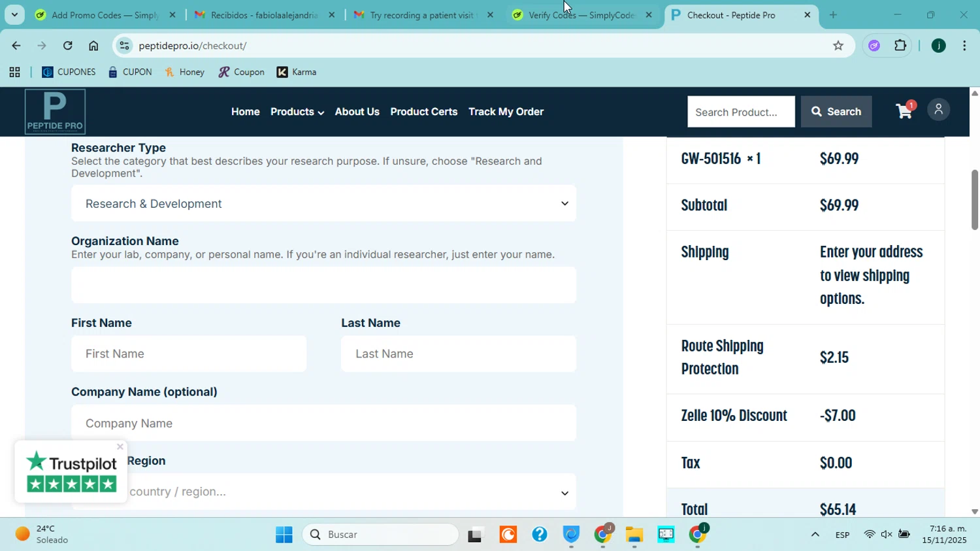Open the purple extension icon in toolbar
The image size is (980, 551).
click(x=874, y=46)
